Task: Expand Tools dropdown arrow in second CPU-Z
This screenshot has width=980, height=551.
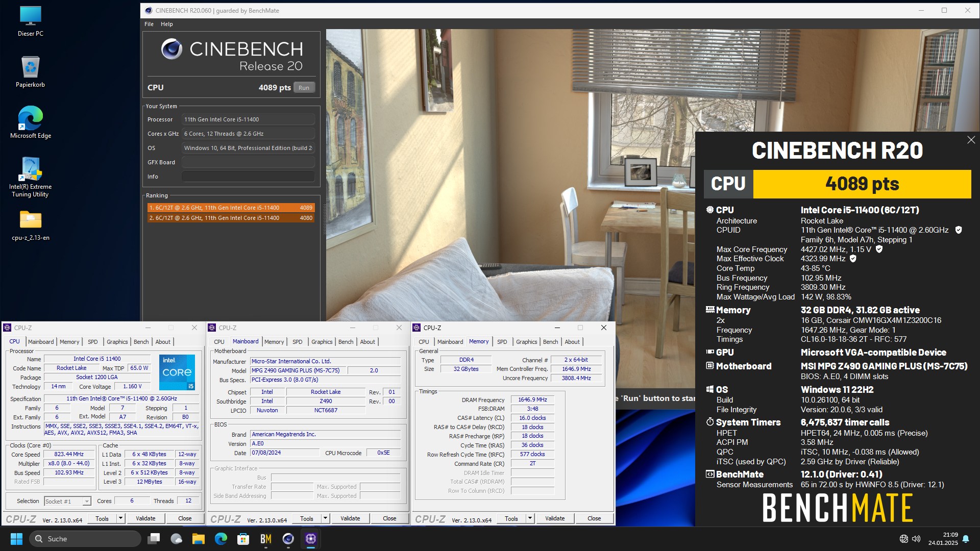Action: pyautogui.click(x=326, y=518)
